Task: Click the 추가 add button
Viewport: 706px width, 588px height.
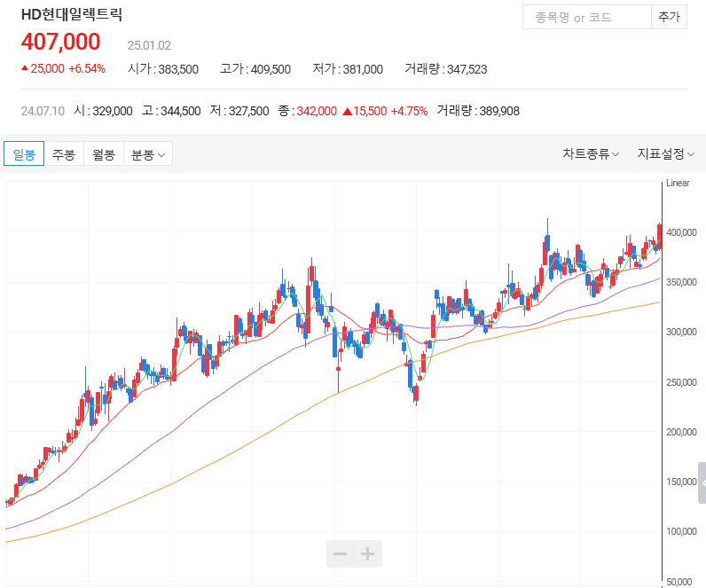Action: (x=669, y=17)
